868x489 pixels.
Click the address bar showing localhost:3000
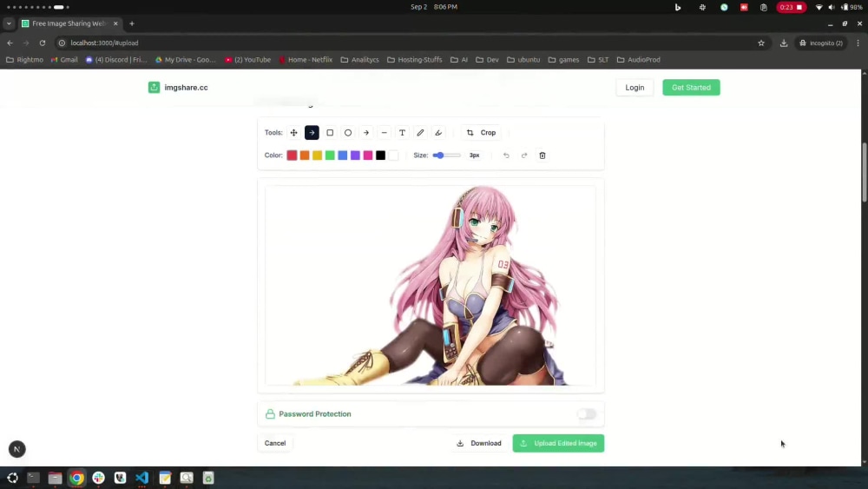click(404, 43)
